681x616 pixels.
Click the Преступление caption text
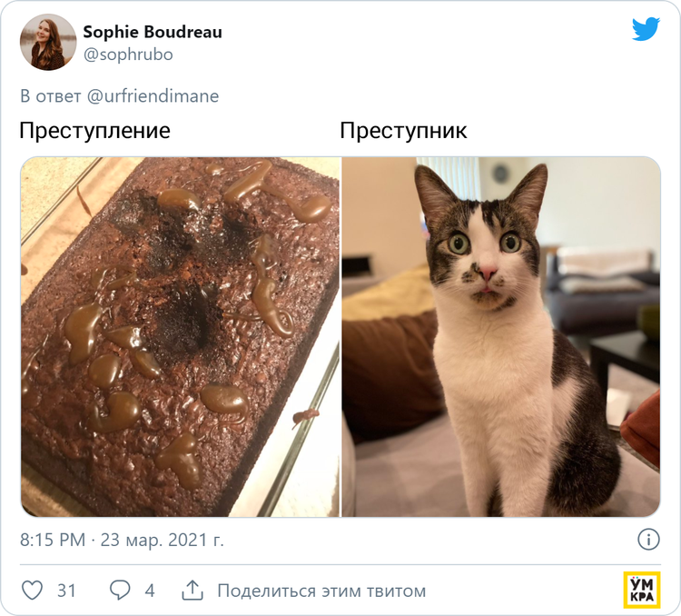[94, 131]
